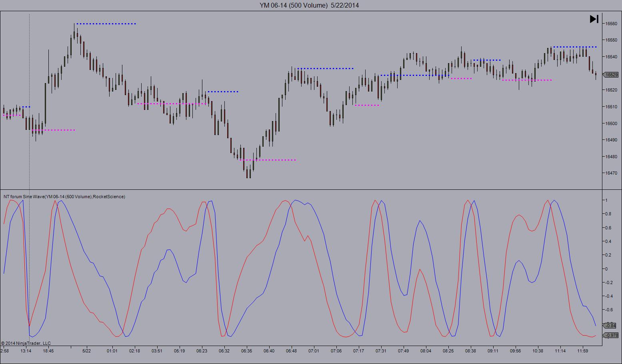Click the -0.6 sine wave axis label
This screenshot has width=622, height=364.
coord(609,310)
